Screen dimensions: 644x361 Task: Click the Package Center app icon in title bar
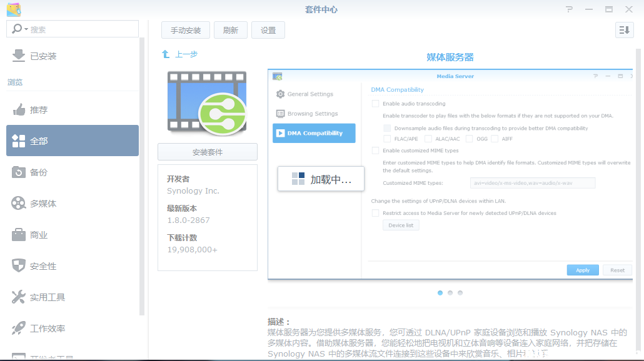coord(14,9)
